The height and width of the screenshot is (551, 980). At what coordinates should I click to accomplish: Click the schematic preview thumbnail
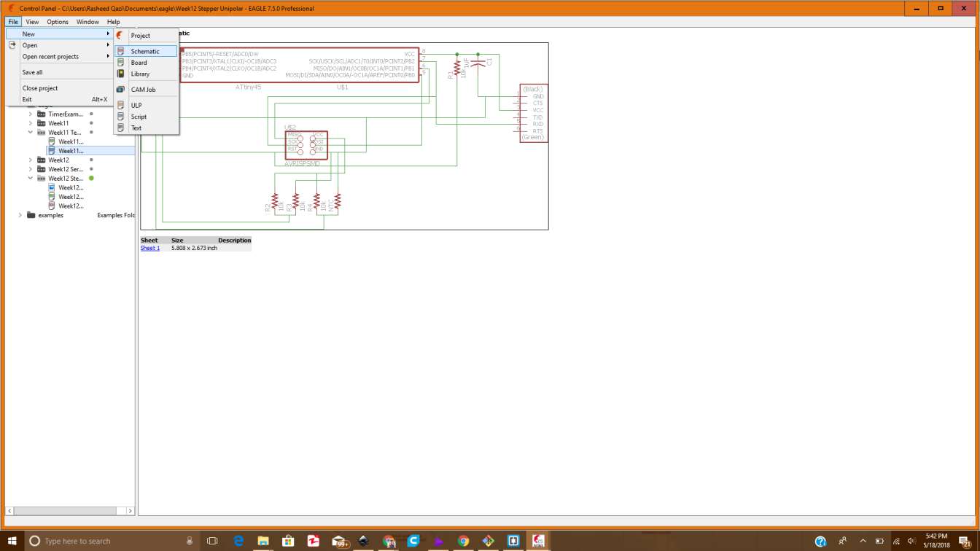click(x=344, y=136)
